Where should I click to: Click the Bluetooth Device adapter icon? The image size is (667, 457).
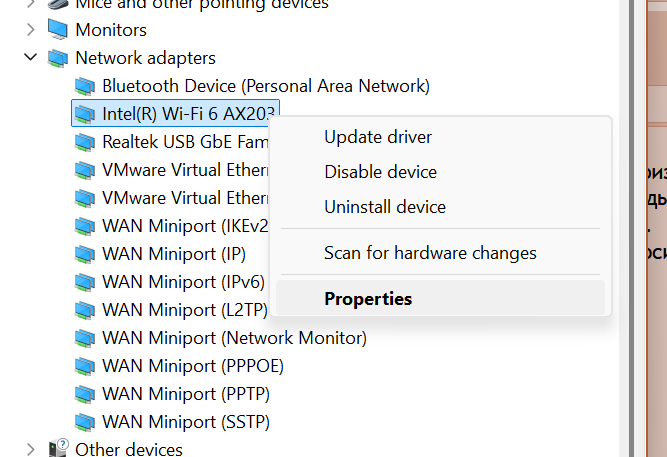point(85,86)
